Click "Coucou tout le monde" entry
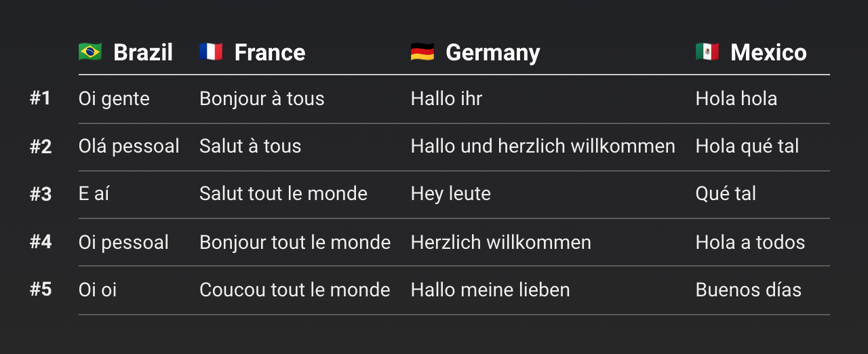 point(295,290)
